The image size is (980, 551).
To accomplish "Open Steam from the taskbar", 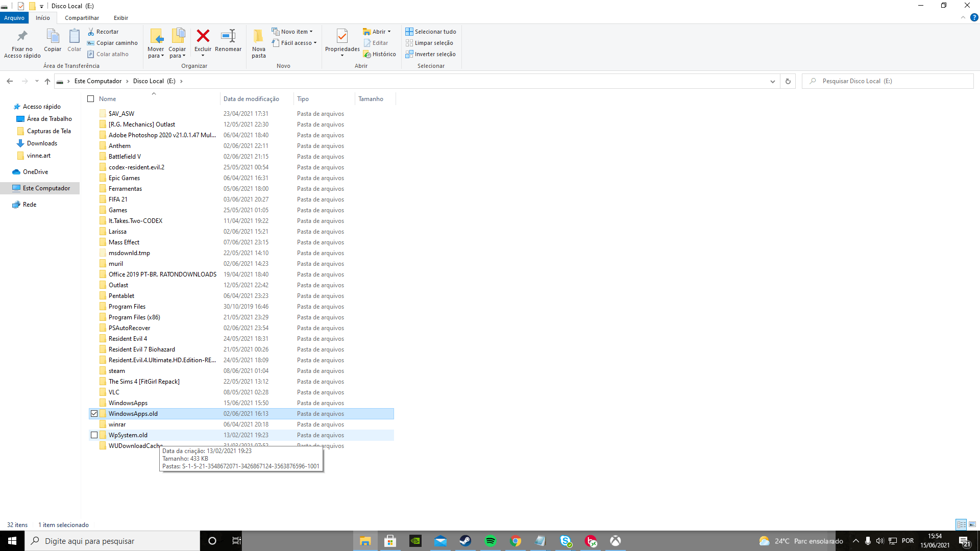I will coord(465,541).
